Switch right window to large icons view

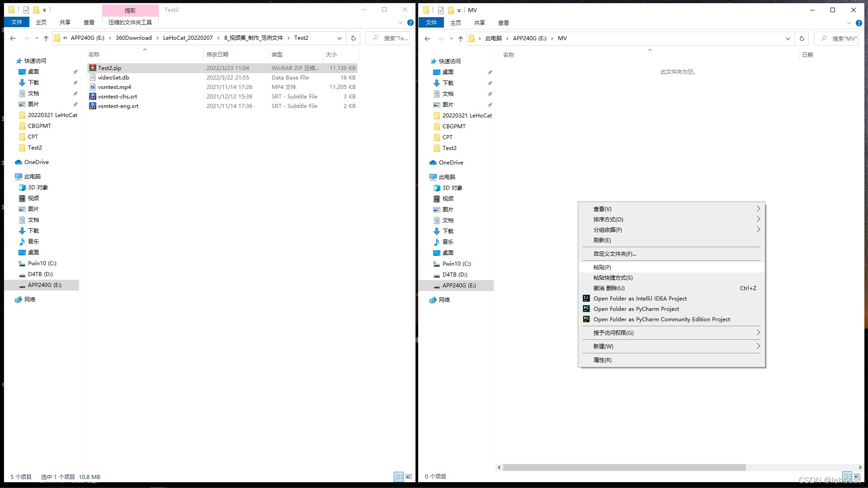coord(857,476)
